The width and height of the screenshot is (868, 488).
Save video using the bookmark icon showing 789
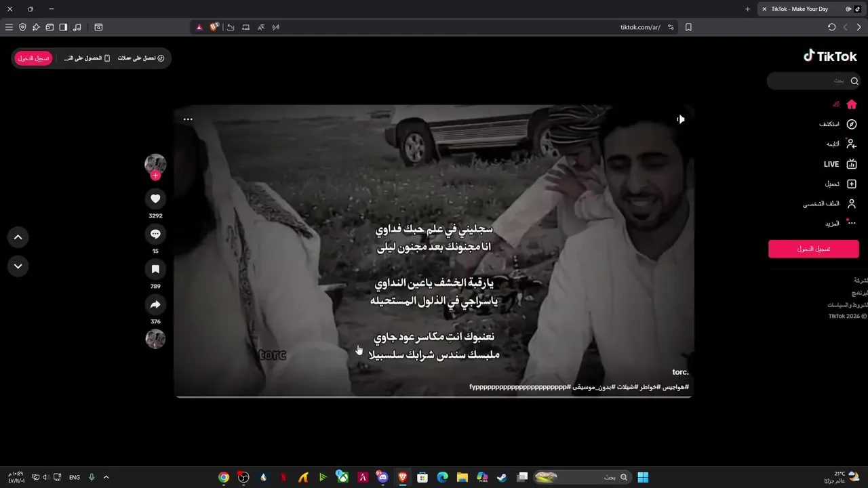pyautogui.click(x=155, y=269)
